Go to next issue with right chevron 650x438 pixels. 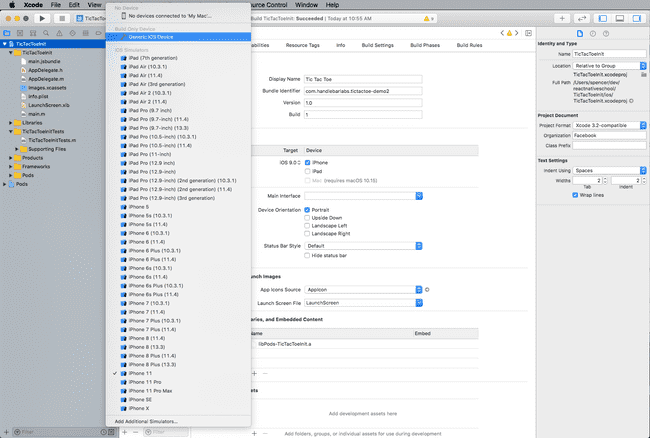tap(517, 33)
